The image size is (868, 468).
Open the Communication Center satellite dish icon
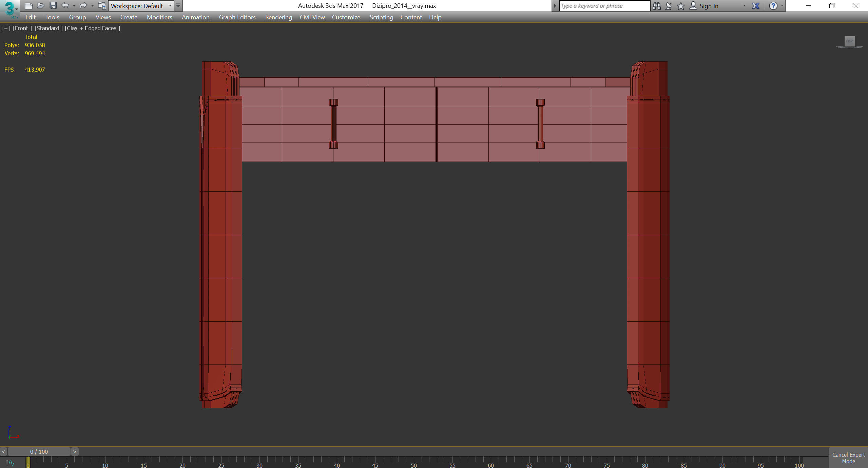pyautogui.click(x=669, y=6)
